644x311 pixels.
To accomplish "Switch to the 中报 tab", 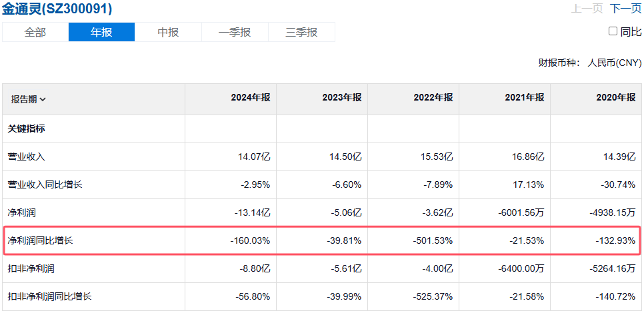I will [168, 32].
